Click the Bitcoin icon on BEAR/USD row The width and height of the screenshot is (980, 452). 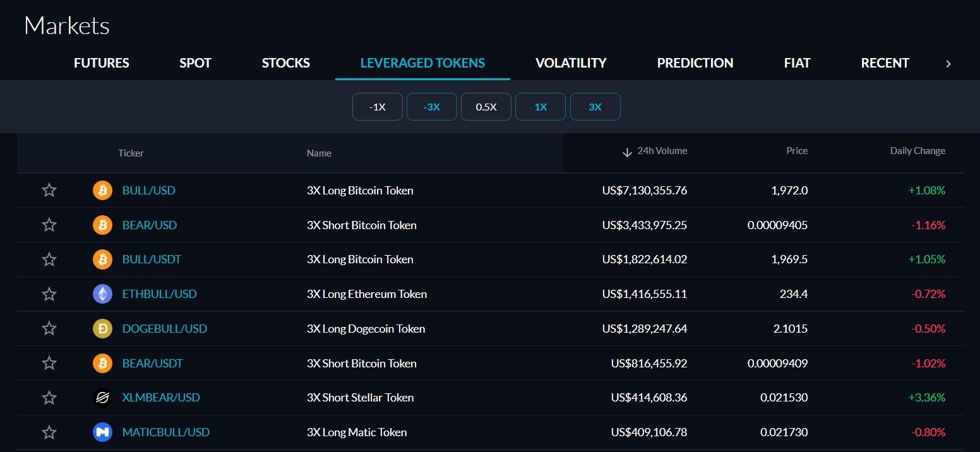click(x=102, y=225)
